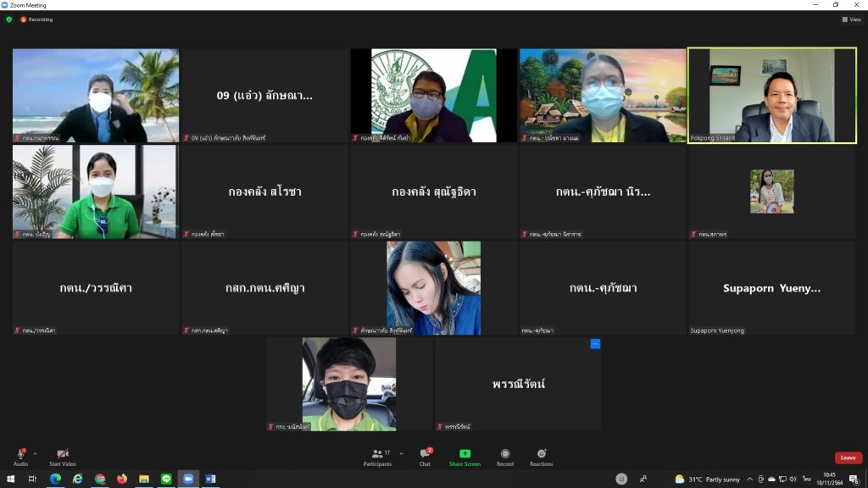Expand audio options arrow beside Audio
Screen dimensions: 868x488
[x=36, y=453]
